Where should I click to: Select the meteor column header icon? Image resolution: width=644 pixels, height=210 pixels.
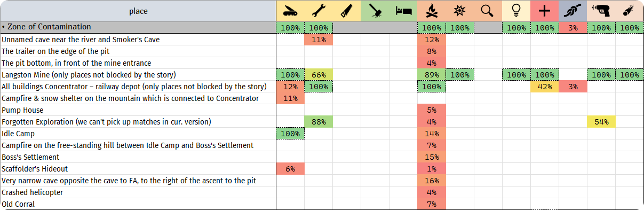[629, 11]
